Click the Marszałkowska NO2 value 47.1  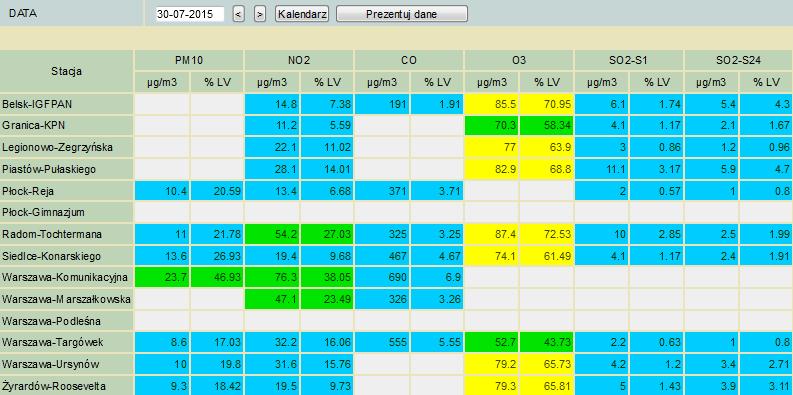pyautogui.click(x=272, y=299)
